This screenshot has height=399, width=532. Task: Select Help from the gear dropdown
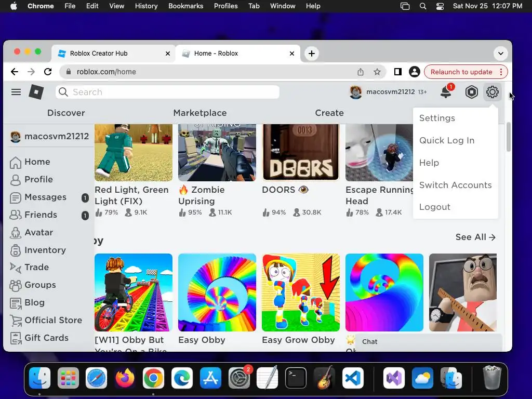[429, 163]
